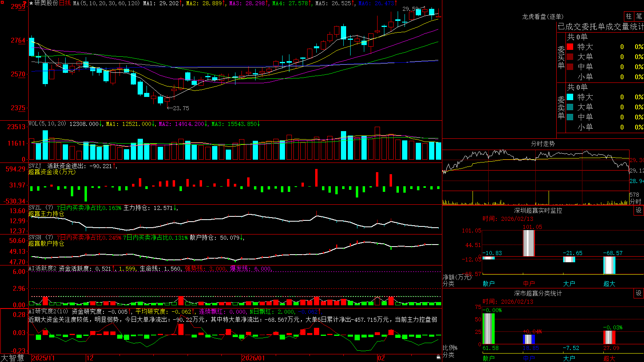Click the 2764 price axis label
This screenshot has width=644, height=362.
[18, 40]
